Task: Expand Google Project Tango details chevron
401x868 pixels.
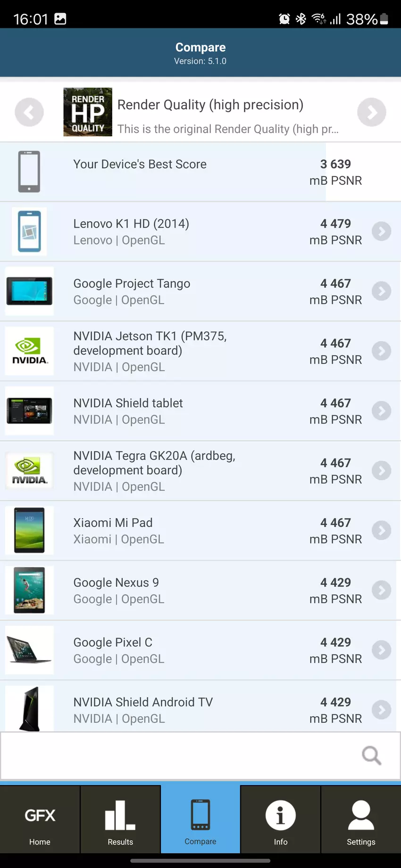Action: point(381,291)
